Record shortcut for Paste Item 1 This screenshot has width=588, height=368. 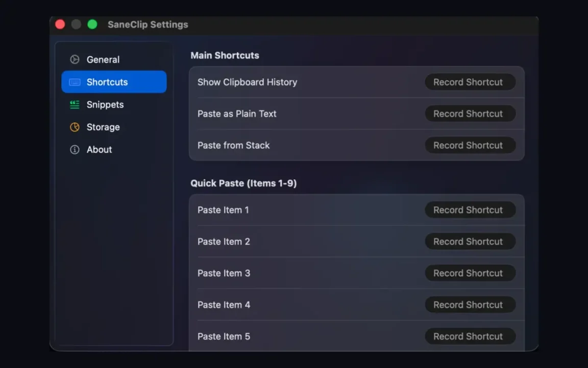click(470, 210)
